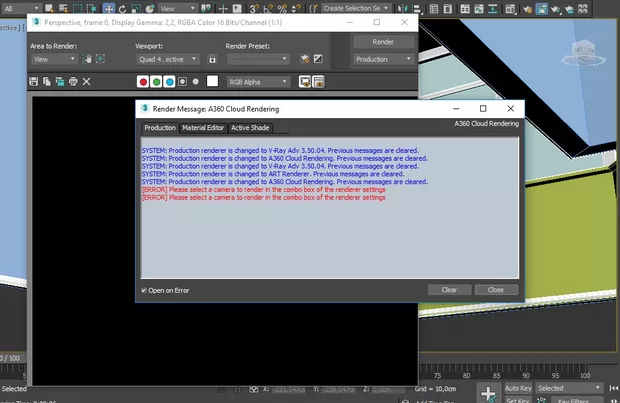620x403 pixels.
Task: Toggle Blue channel display
Action: [x=169, y=82]
